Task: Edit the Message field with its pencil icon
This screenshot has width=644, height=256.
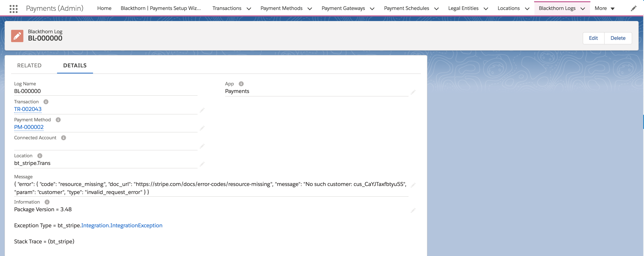Action: click(413, 185)
